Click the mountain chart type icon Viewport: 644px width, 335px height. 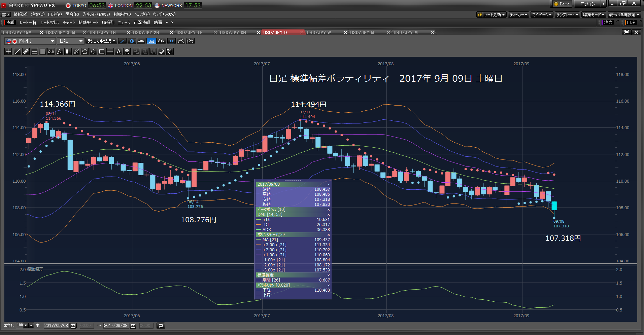pos(141,41)
